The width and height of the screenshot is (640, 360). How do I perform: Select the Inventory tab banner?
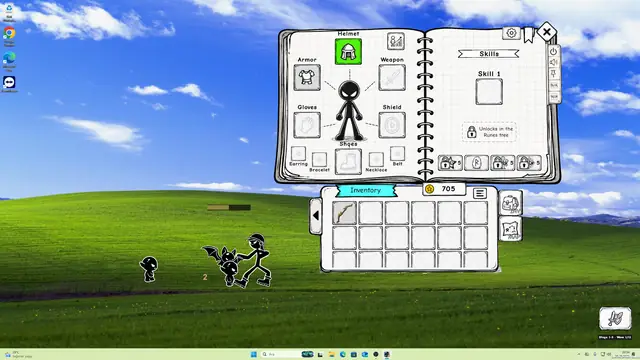(366, 191)
